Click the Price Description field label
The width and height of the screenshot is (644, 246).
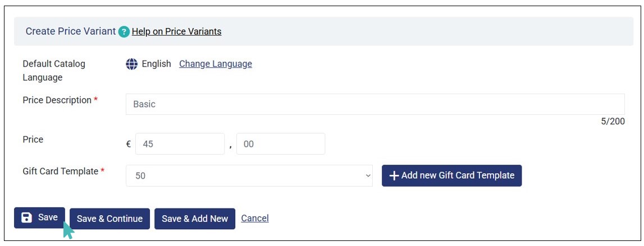click(57, 100)
